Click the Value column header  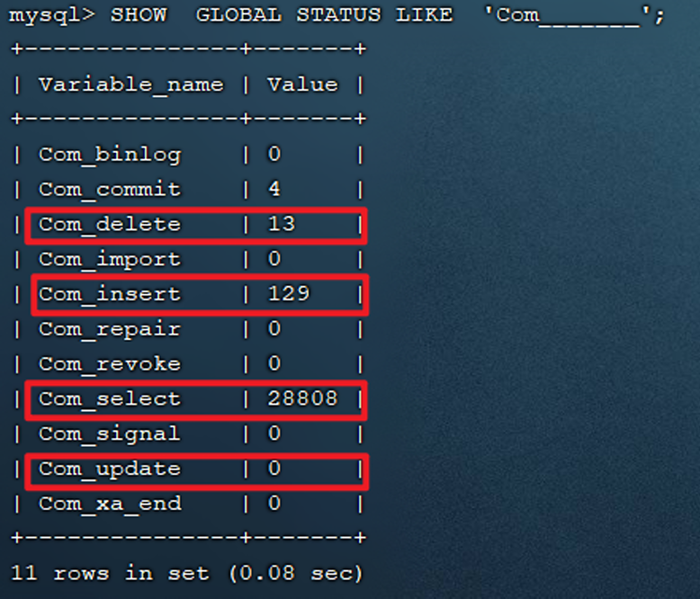click(303, 85)
